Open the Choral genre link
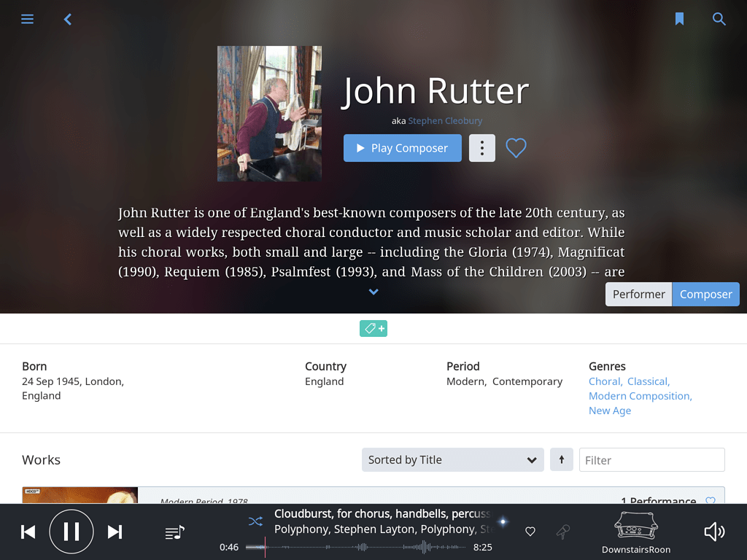The image size is (747, 560). click(604, 381)
